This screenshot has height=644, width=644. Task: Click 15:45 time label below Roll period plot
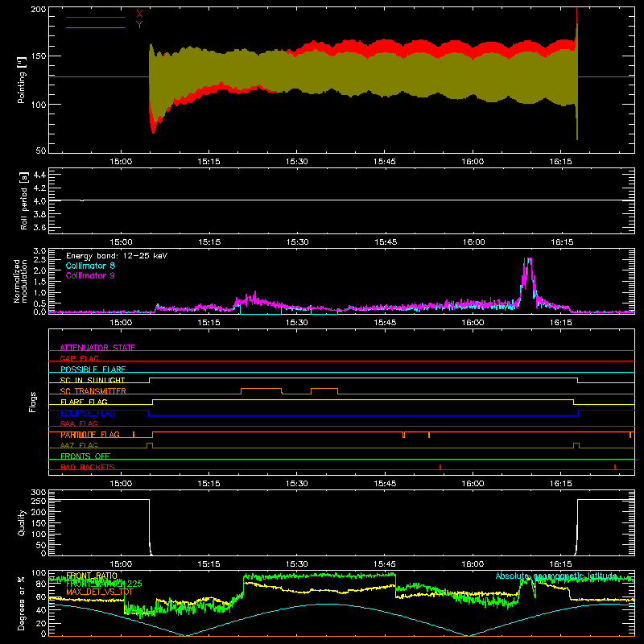(x=386, y=242)
